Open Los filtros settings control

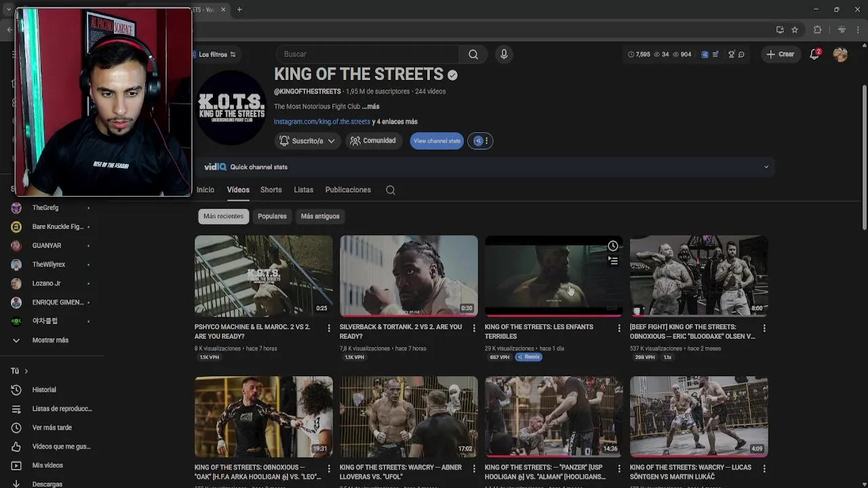pos(217,54)
